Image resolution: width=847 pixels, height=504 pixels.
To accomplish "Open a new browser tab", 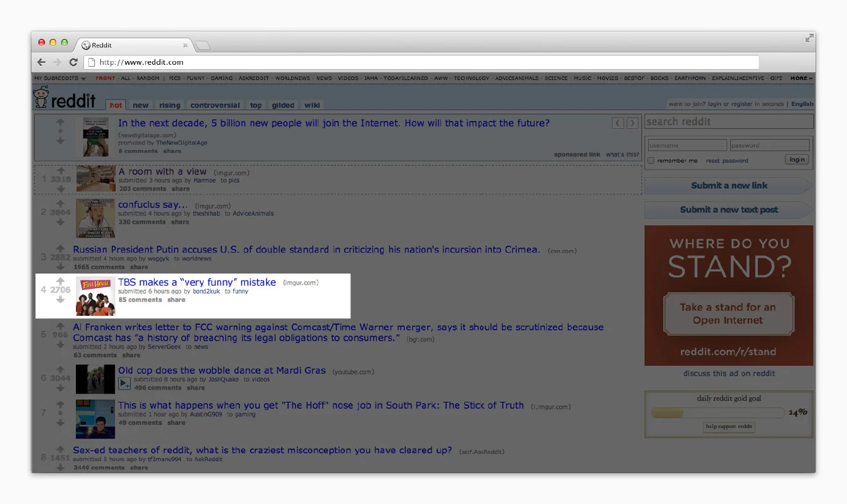I will pos(202,46).
